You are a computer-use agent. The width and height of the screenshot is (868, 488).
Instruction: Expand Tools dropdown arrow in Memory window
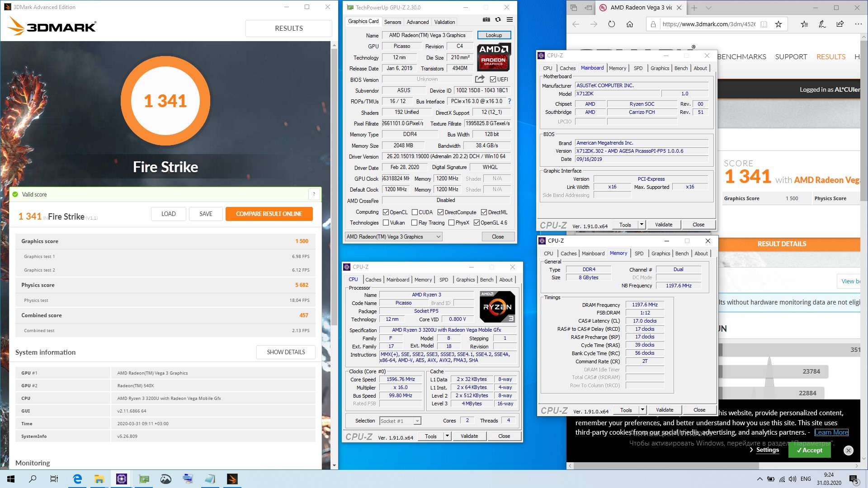(x=642, y=410)
